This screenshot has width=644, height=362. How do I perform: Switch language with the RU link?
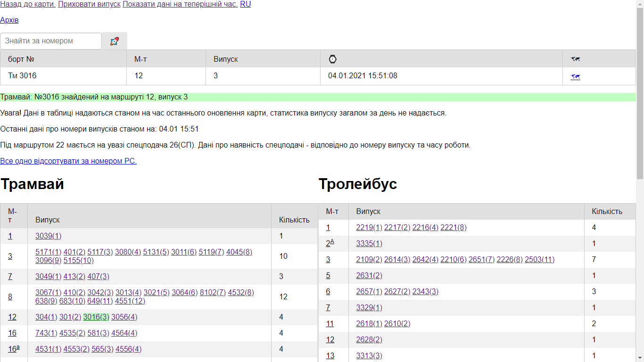(245, 4)
